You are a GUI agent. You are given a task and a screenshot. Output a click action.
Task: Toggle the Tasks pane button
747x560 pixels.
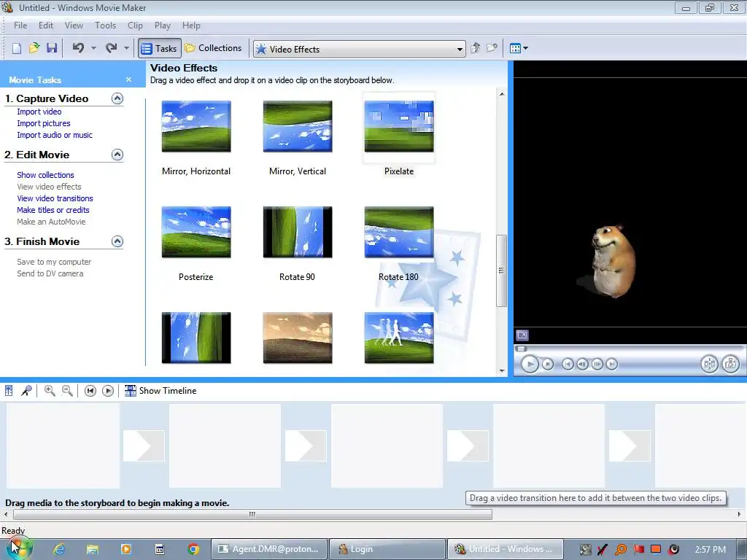(x=160, y=48)
